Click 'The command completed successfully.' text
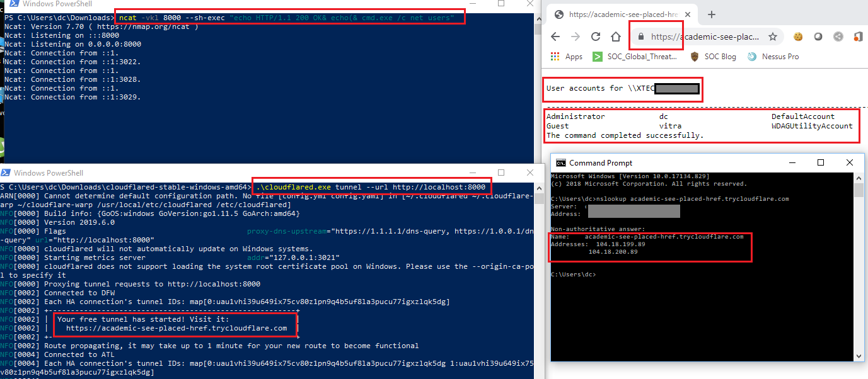The image size is (868, 379). pyautogui.click(x=625, y=135)
